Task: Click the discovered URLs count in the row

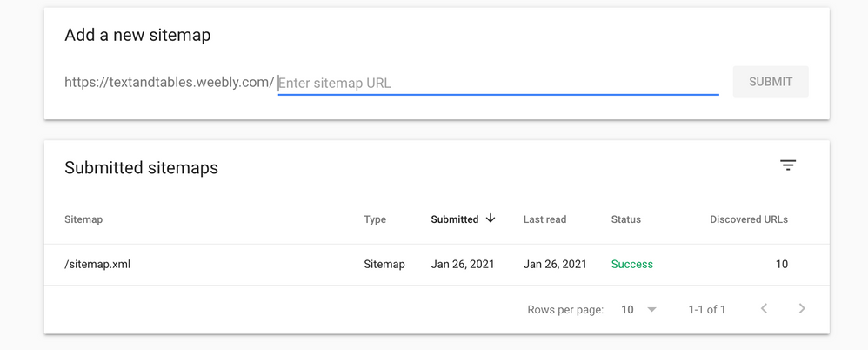Action: coord(782,265)
